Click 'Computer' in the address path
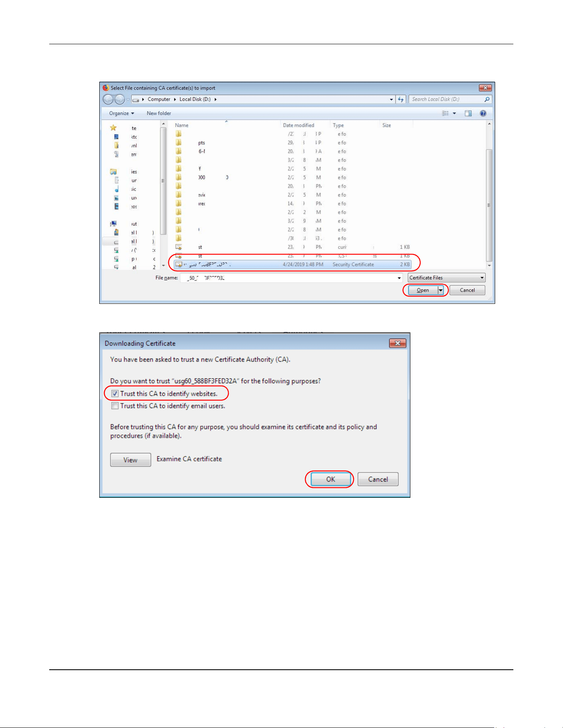The image size is (563, 728). pyautogui.click(x=159, y=99)
